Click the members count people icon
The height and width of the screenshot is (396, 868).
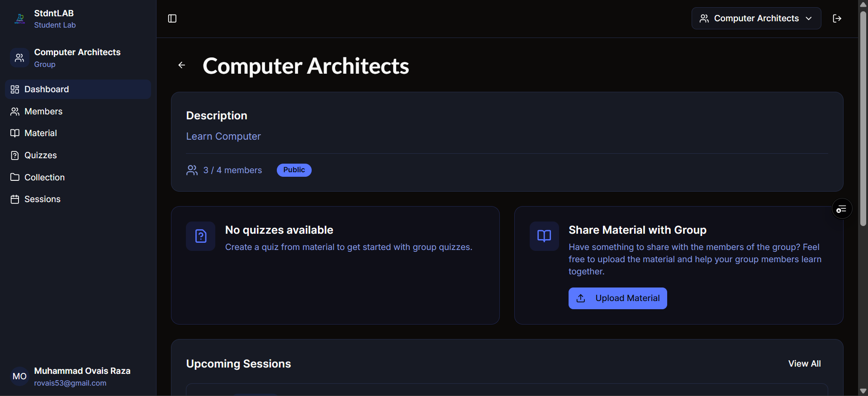[x=192, y=170]
